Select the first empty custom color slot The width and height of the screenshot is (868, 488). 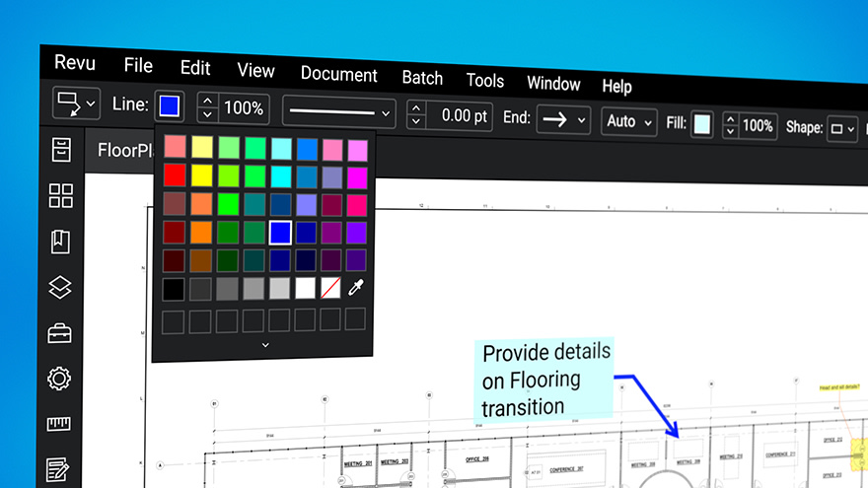[x=173, y=322]
